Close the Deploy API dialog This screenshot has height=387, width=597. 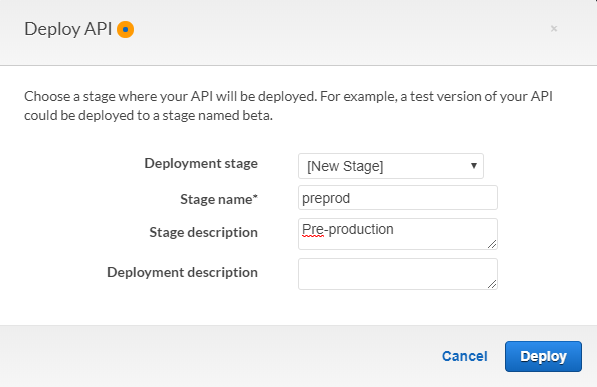click(554, 29)
